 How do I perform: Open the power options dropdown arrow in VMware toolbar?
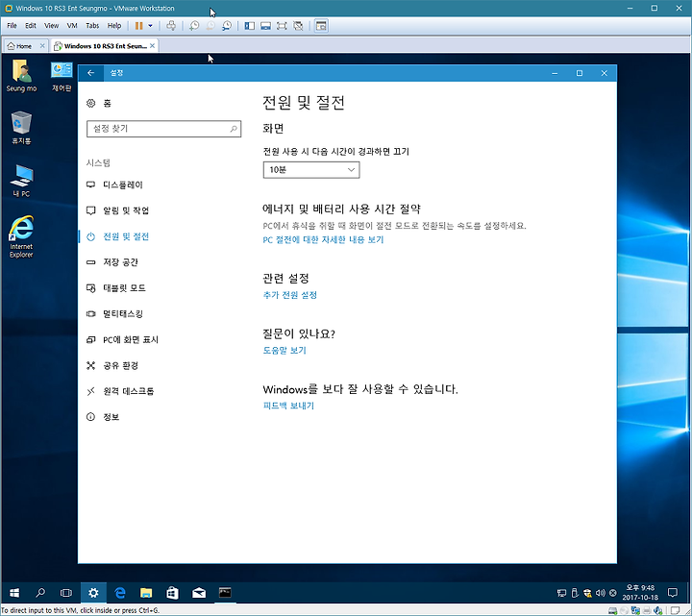click(x=151, y=26)
